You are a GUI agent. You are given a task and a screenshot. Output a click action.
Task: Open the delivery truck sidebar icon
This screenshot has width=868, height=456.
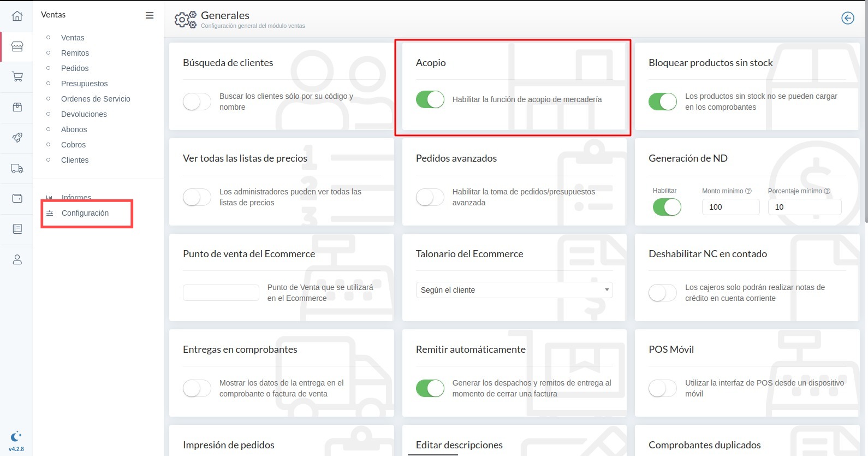[x=17, y=169]
